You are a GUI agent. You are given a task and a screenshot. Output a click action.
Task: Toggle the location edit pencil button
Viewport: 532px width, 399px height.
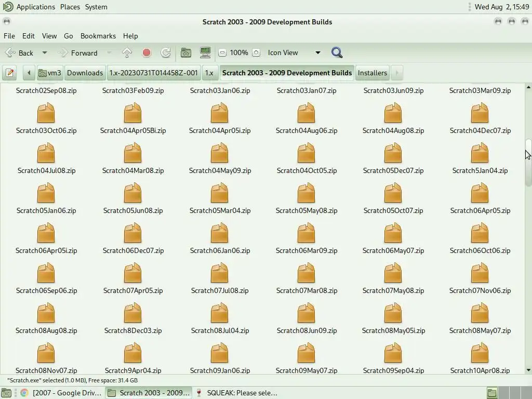tap(10, 73)
